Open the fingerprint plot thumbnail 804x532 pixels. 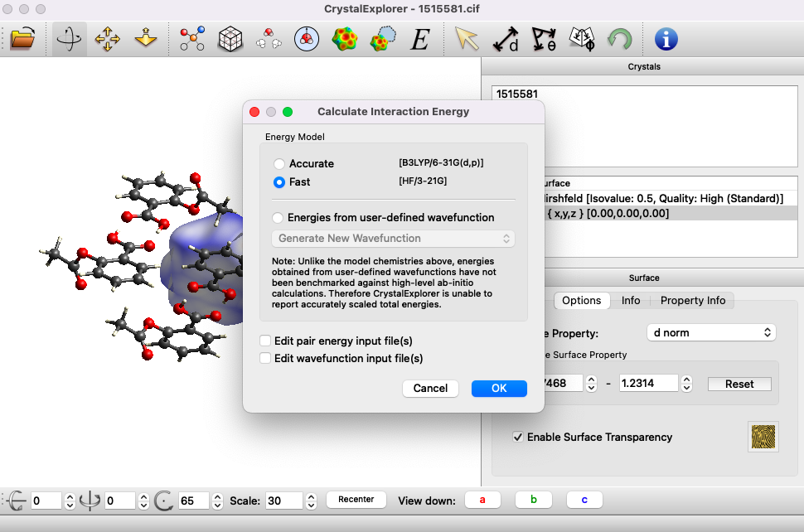point(763,437)
